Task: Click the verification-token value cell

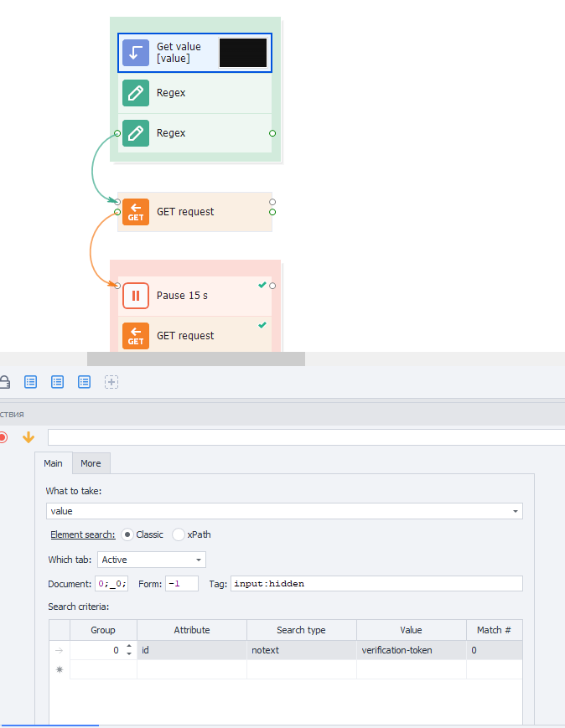Action: [412, 650]
